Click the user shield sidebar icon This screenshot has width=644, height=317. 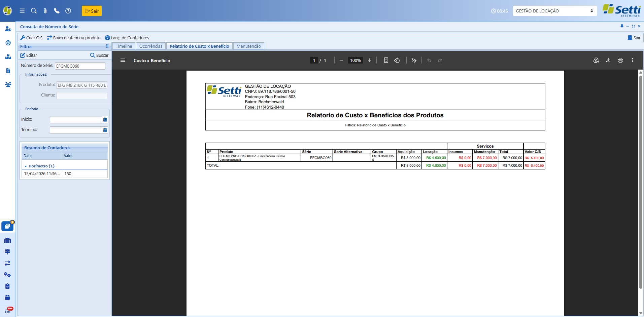pyautogui.click(x=8, y=29)
